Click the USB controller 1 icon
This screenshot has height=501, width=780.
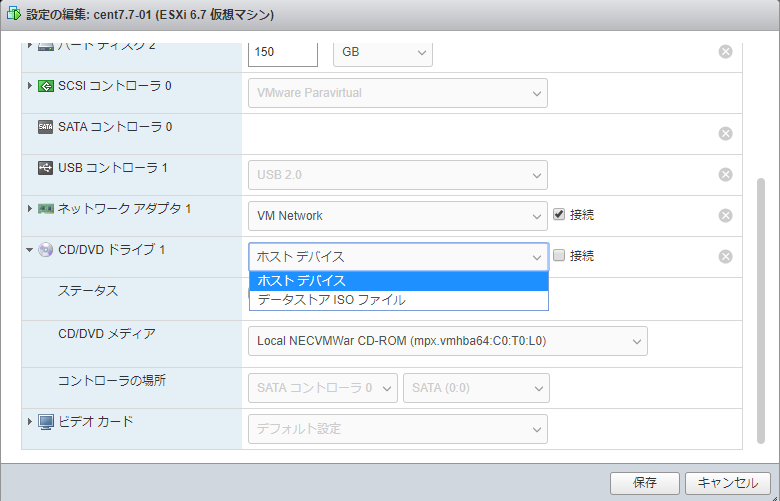pyautogui.click(x=45, y=168)
